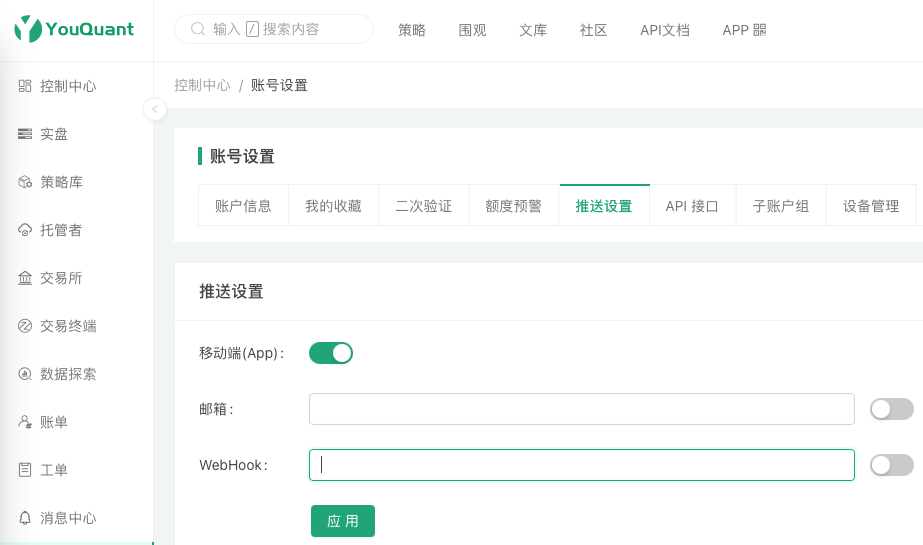
Task: Click the 交易所 bank icon
Action: [x=25, y=278]
